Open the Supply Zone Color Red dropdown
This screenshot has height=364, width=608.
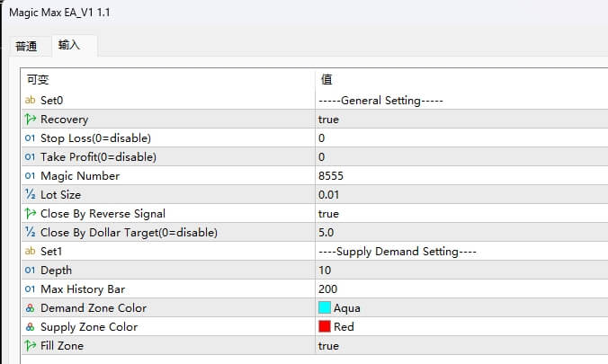coord(344,327)
